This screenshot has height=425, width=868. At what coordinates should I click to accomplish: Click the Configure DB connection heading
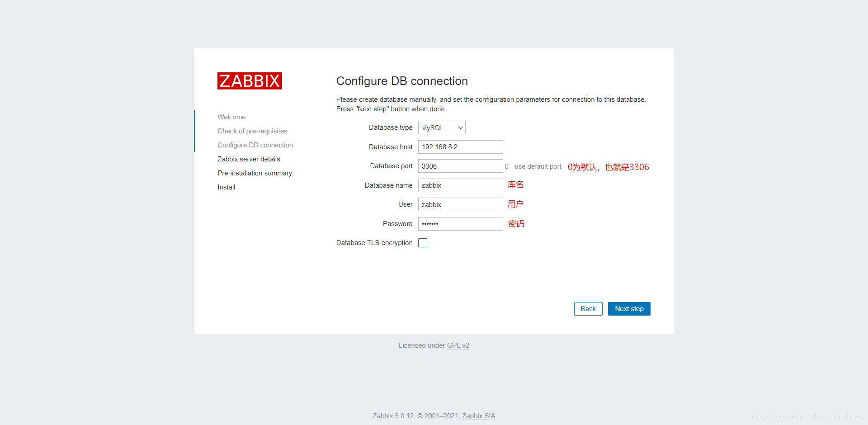[402, 81]
